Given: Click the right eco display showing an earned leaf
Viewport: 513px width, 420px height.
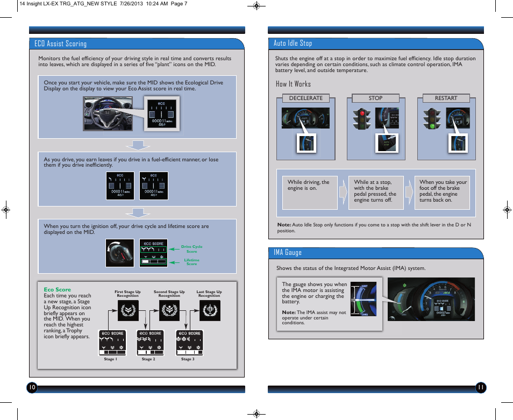Looking at the screenshot, I should point(154,186).
